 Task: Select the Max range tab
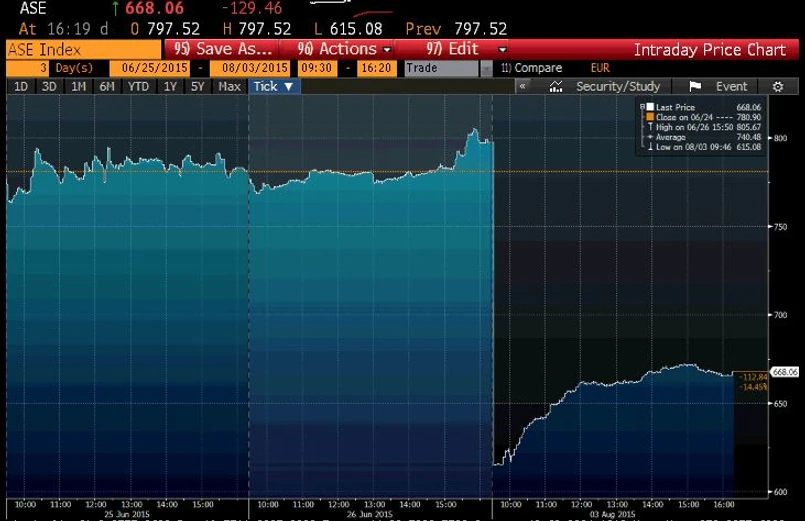coord(229,87)
